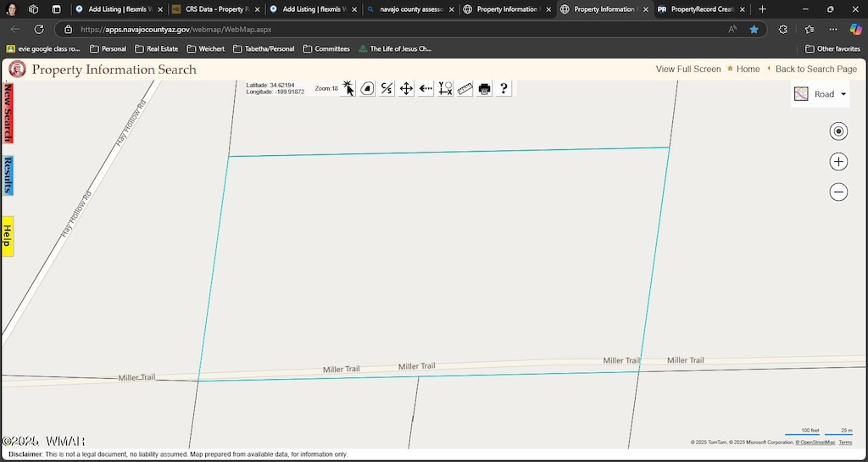Open the favorites list icon
This screenshot has height=462, width=868.
tap(810, 30)
